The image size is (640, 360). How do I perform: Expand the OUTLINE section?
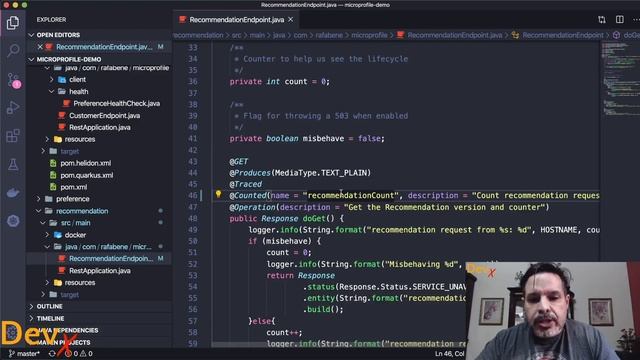tap(49, 306)
